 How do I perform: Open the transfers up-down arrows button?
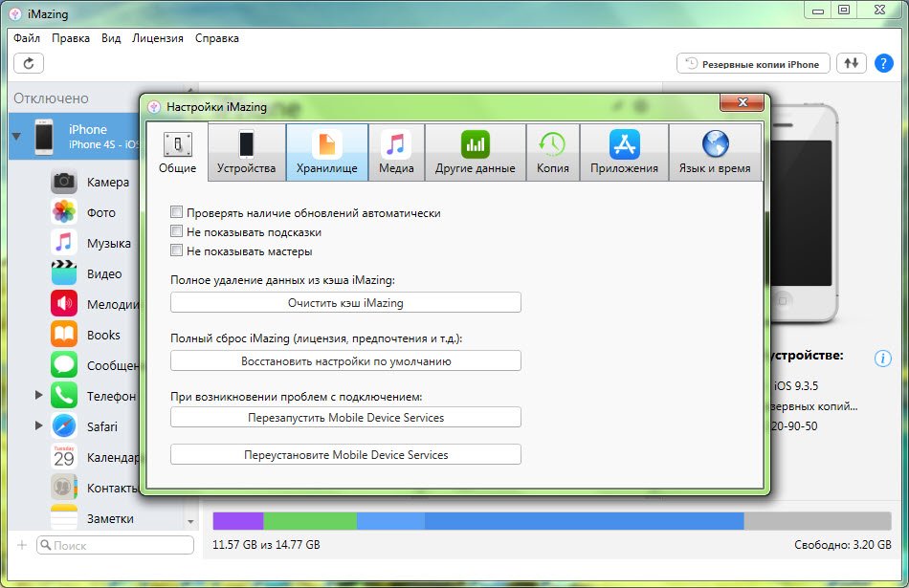tap(851, 63)
